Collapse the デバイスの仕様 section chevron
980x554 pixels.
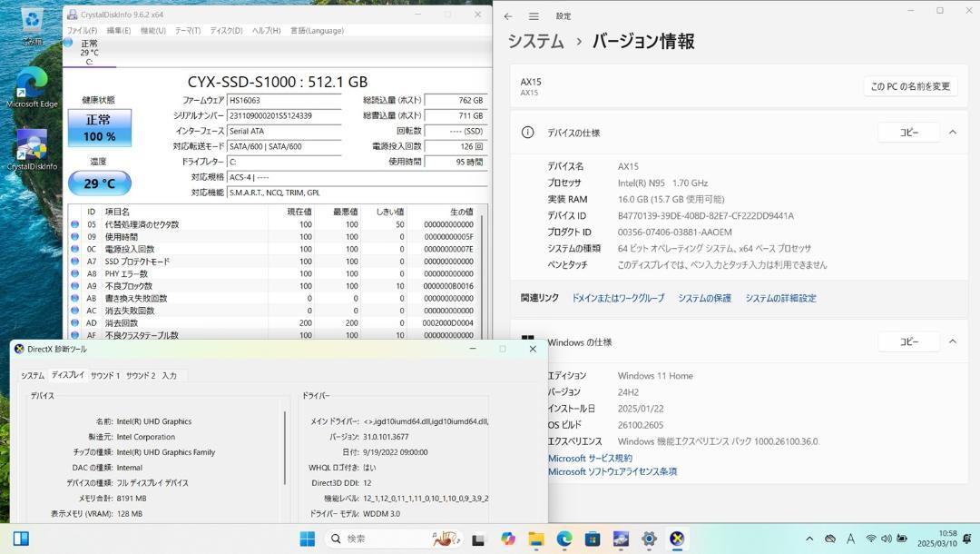pyautogui.click(x=953, y=132)
